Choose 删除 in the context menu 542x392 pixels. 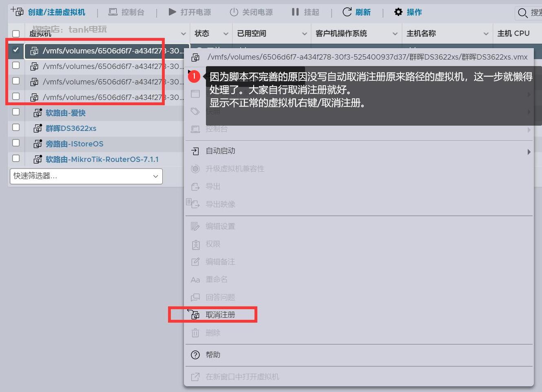213,333
